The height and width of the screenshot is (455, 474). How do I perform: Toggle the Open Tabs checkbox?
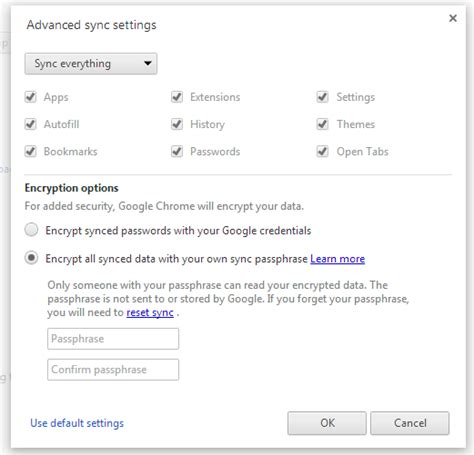pos(323,152)
